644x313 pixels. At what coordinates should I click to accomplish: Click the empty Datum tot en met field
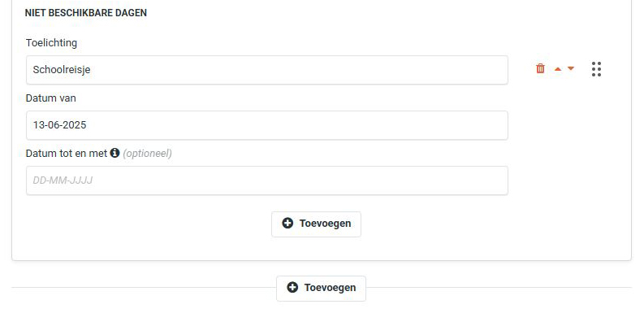coord(267,180)
